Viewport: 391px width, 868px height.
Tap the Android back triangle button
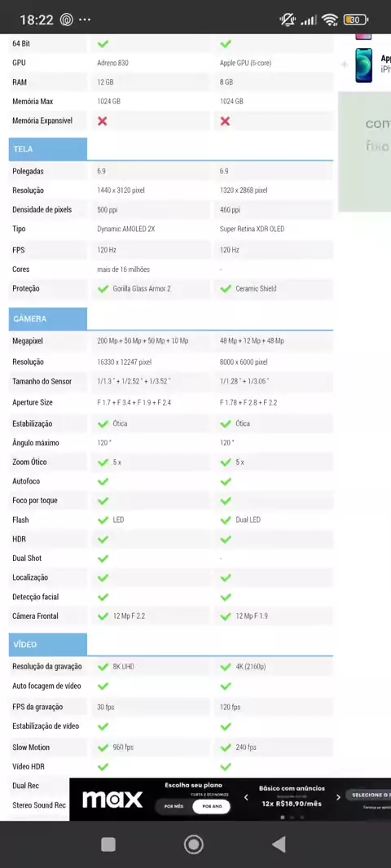pyautogui.click(x=279, y=844)
